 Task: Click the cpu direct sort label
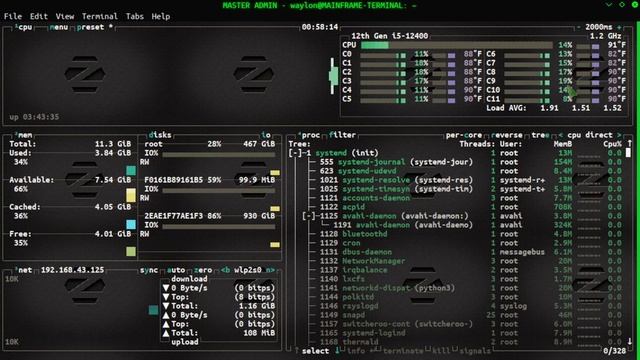click(590, 135)
